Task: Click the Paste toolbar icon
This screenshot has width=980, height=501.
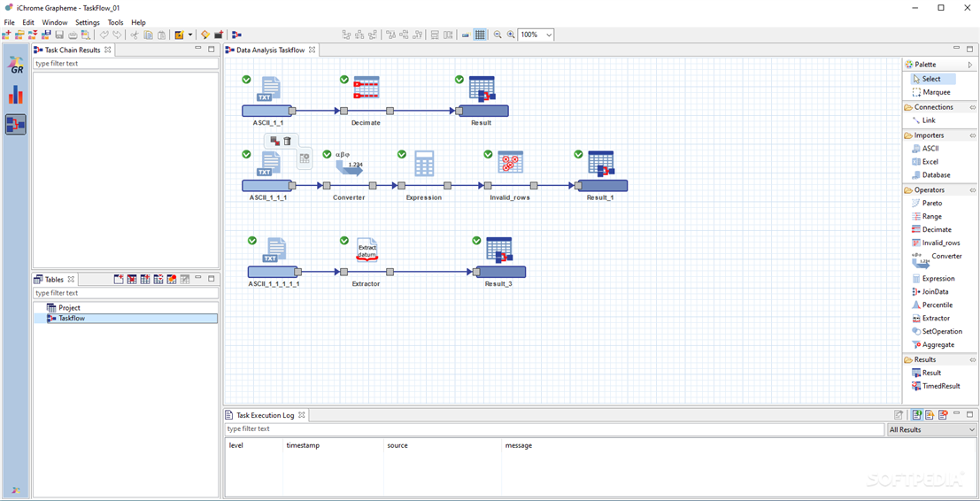Action: (161, 35)
